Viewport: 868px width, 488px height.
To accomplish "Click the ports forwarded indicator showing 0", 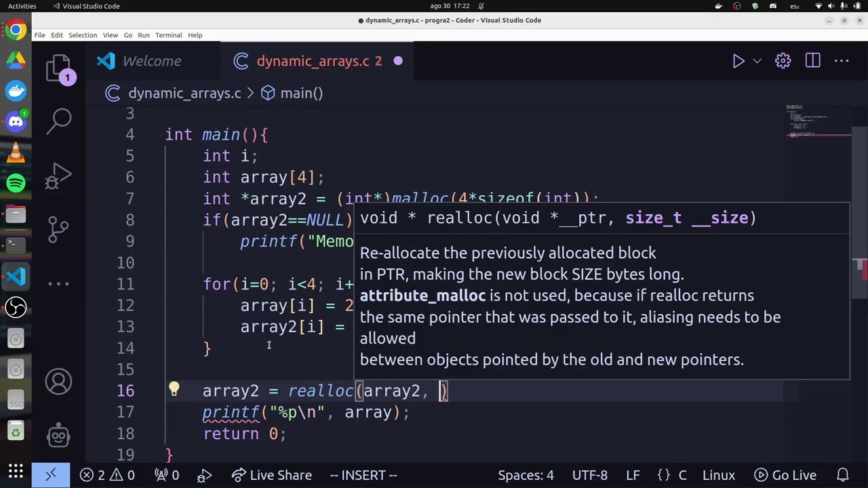I will pyautogui.click(x=166, y=475).
